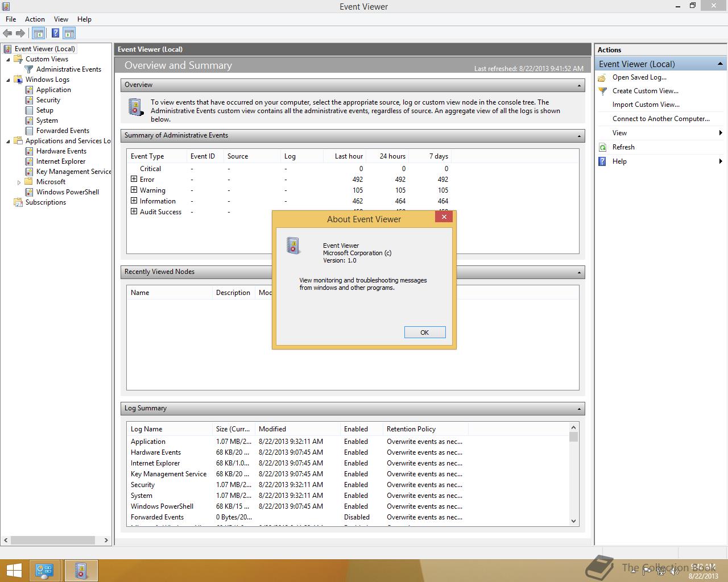Expand Warning event type row

point(134,190)
